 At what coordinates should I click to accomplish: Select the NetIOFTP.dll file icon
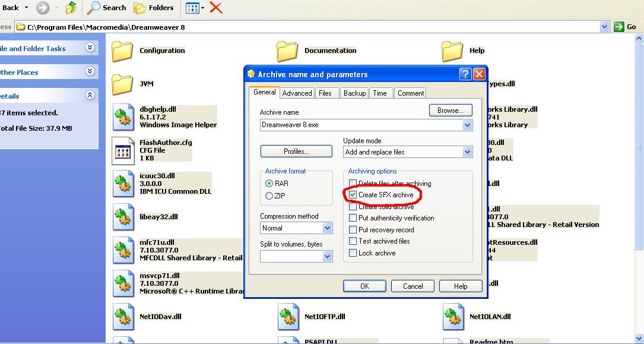(288, 317)
